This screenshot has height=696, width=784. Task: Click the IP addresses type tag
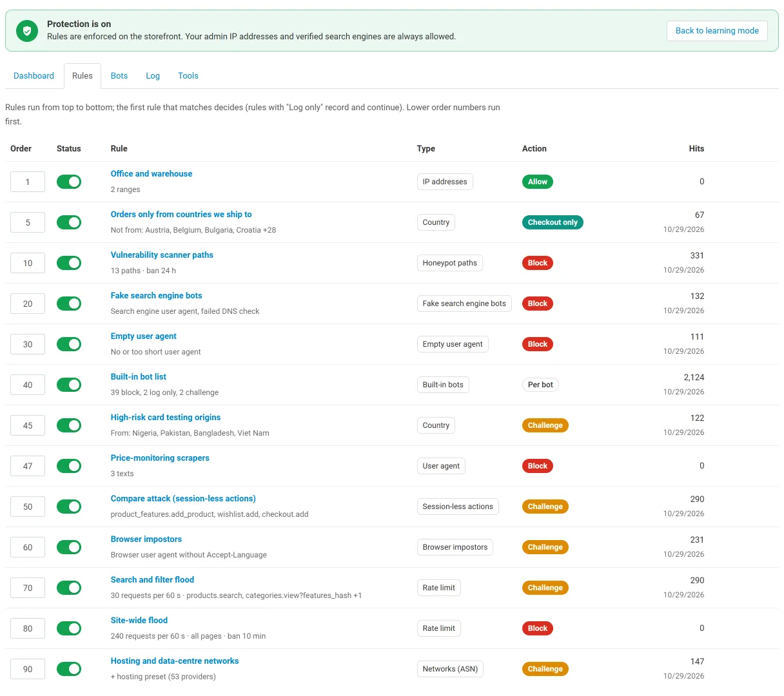[x=445, y=182]
